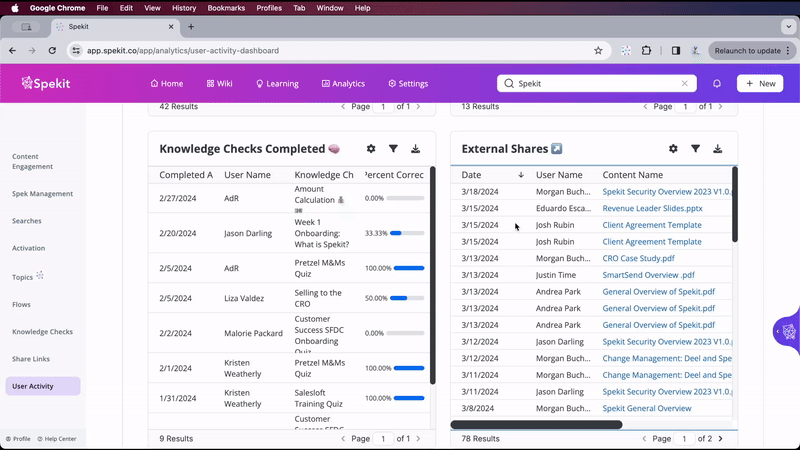Clear the Spekit search field

tap(685, 83)
